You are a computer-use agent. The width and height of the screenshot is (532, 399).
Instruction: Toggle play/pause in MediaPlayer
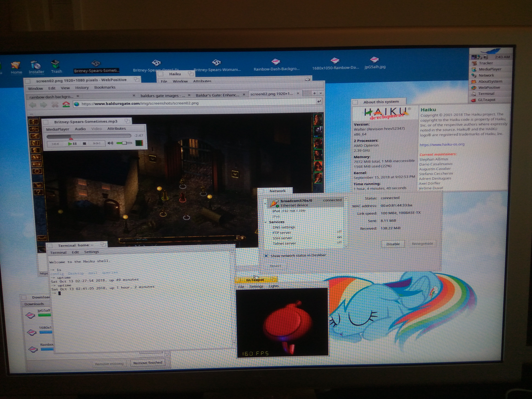(x=72, y=144)
